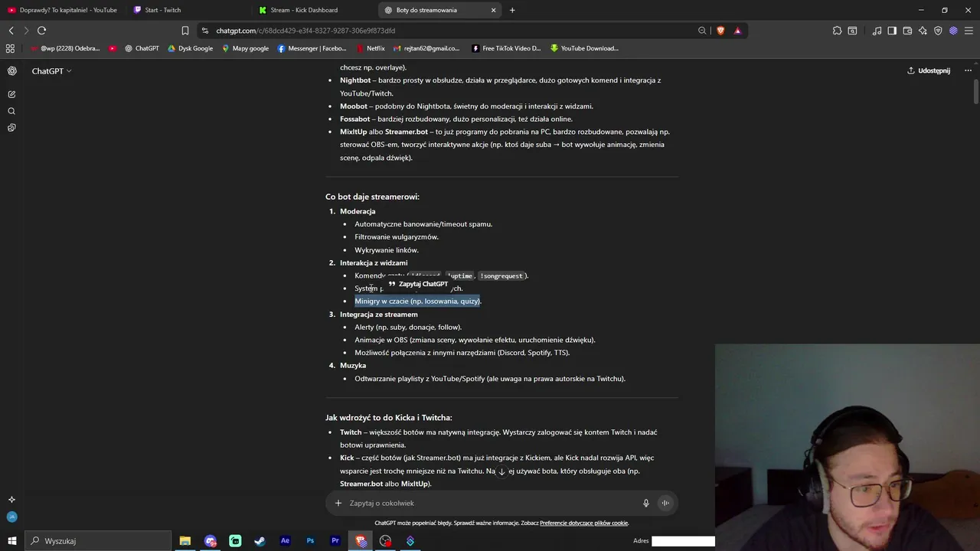Click the zoom-out magnifier in address bar
Viewport: 980px width, 551px height.
[x=702, y=31]
